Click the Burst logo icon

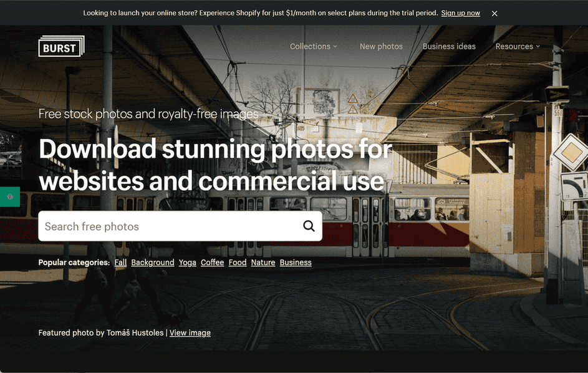point(61,47)
